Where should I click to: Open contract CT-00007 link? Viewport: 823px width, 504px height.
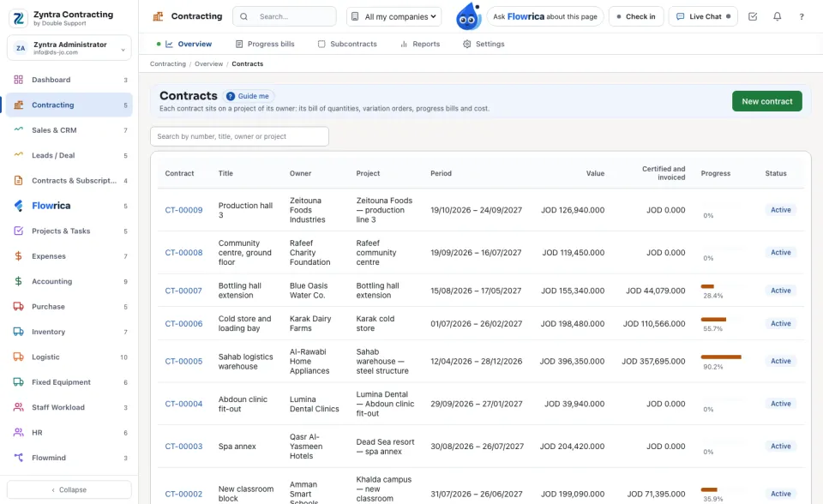[183, 291]
